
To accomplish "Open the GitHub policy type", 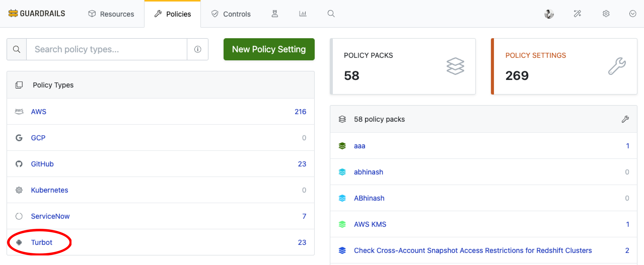I will [x=42, y=164].
